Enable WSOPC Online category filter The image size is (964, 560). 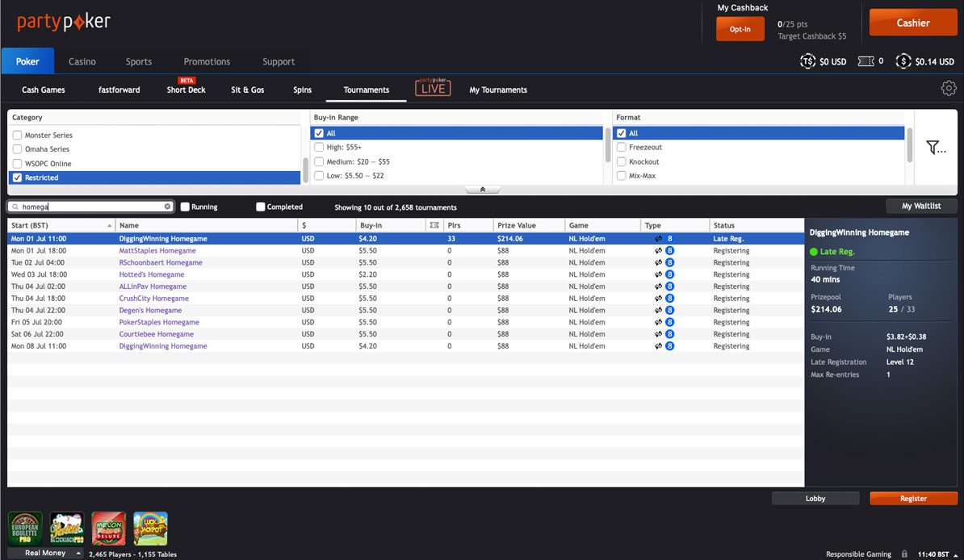pos(17,164)
